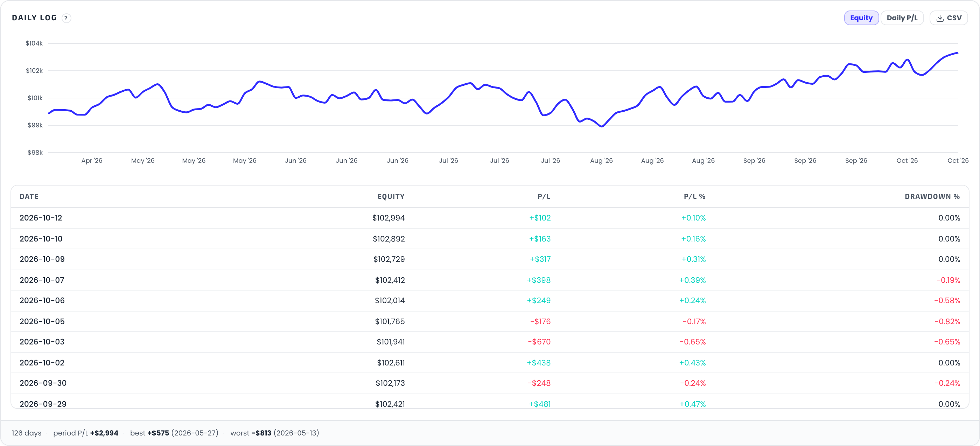980x446 pixels.
Task: Click the -0.19% drawdown cell
Action: (948, 280)
